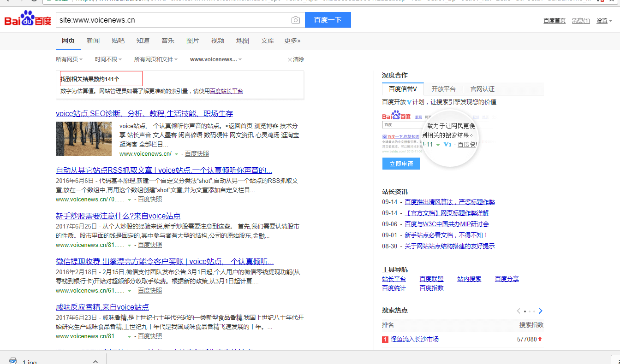The image size is (620, 364).
Task: Open the 设置 settings dropdown
Action: [x=604, y=21]
